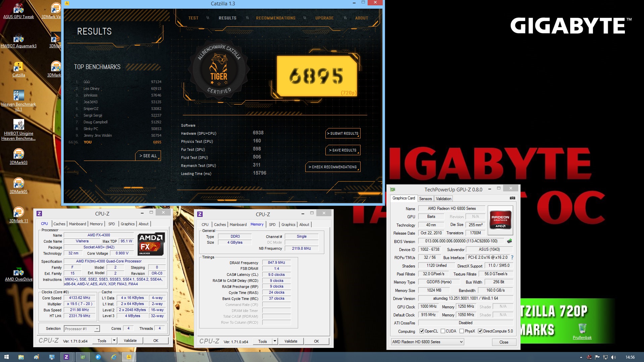Click SEE ALL under Top Benchmarks
This screenshot has height=362, width=644.
148,156
